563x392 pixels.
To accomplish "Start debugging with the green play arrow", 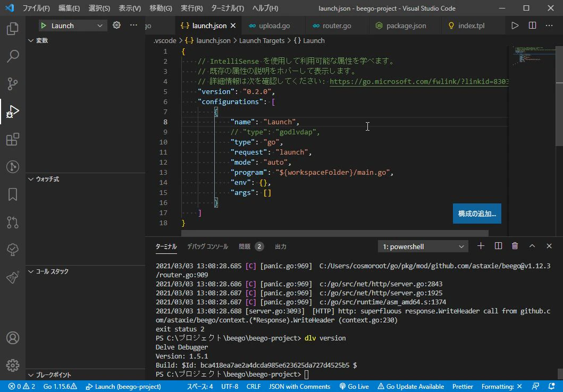I will tap(44, 25).
